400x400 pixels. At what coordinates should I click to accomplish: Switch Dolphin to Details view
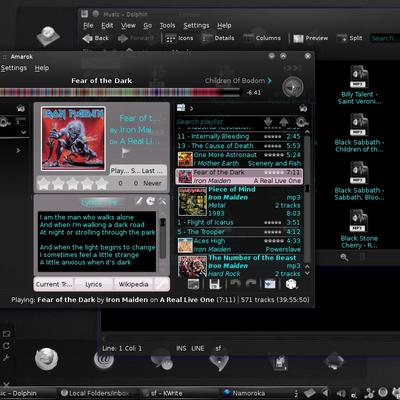(218, 38)
